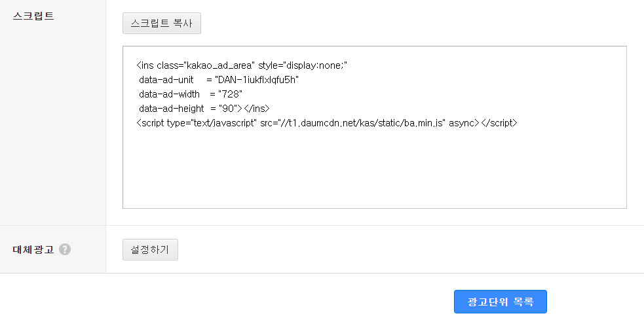Click the ins class="kakao_ad_area" line
The image size is (644, 318).
[242, 65]
